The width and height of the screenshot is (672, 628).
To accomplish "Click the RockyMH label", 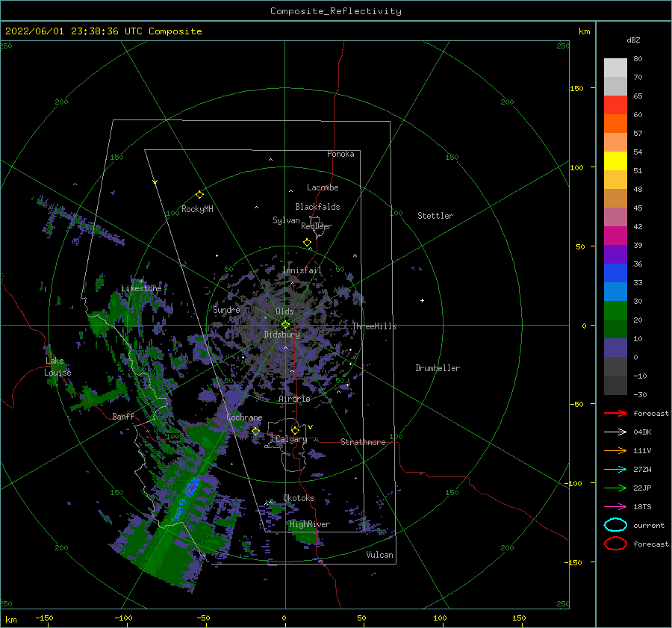I will pos(197,209).
